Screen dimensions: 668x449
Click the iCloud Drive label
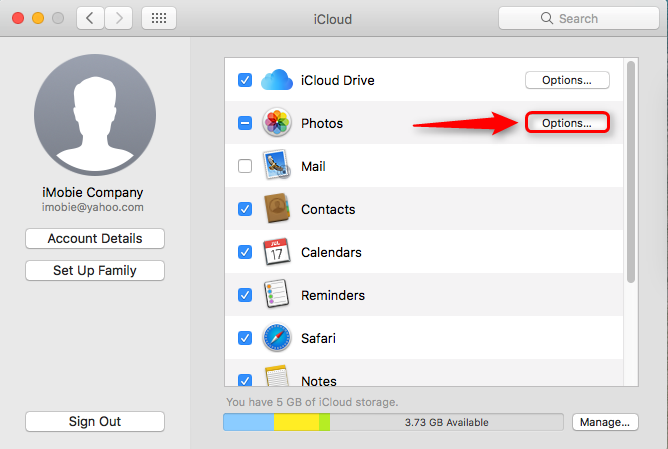[x=338, y=81]
